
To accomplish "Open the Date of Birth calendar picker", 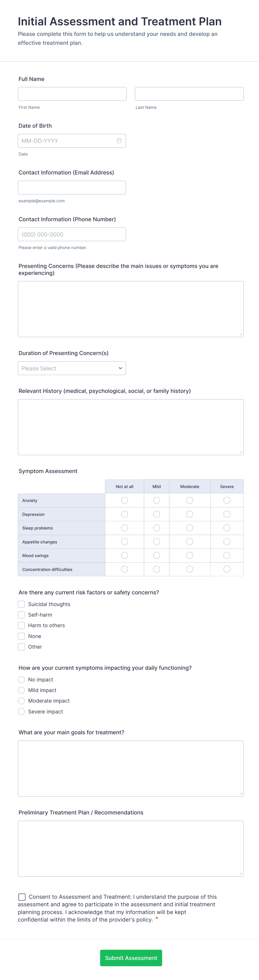I will pyautogui.click(x=119, y=141).
